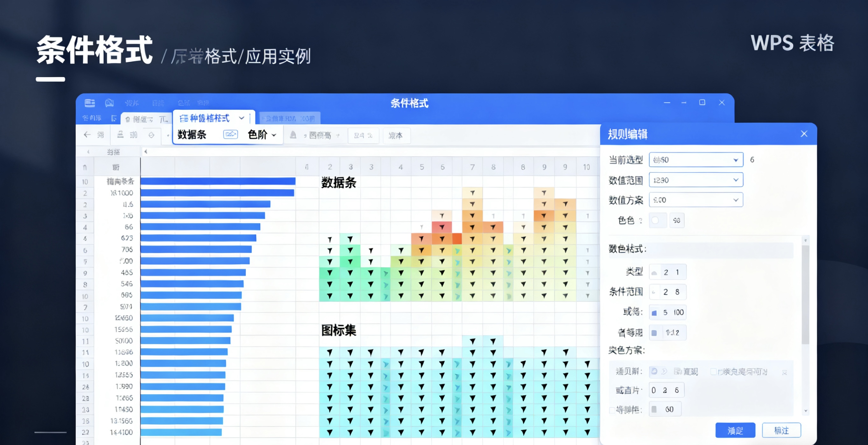Enable the checkbox in the 透贝解 row

[x=714, y=372]
